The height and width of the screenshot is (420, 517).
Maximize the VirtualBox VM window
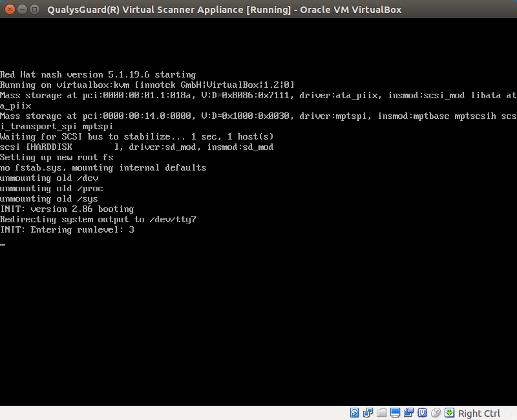coord(34,9)
